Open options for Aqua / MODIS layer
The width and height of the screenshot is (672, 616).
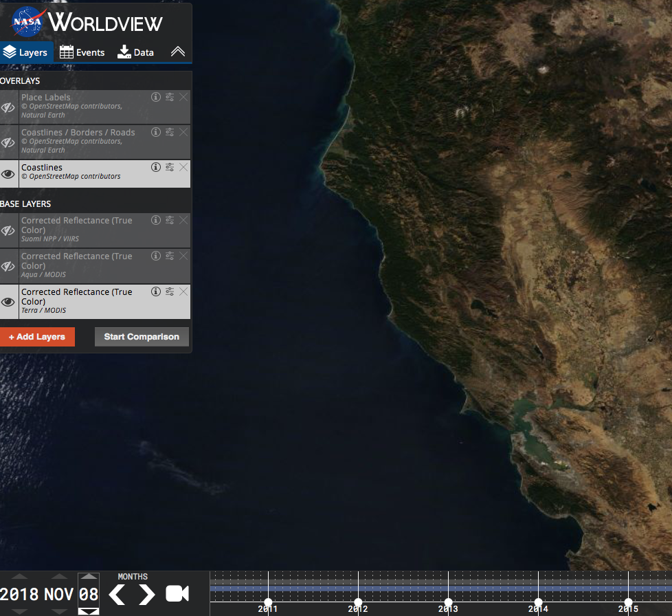170,256
